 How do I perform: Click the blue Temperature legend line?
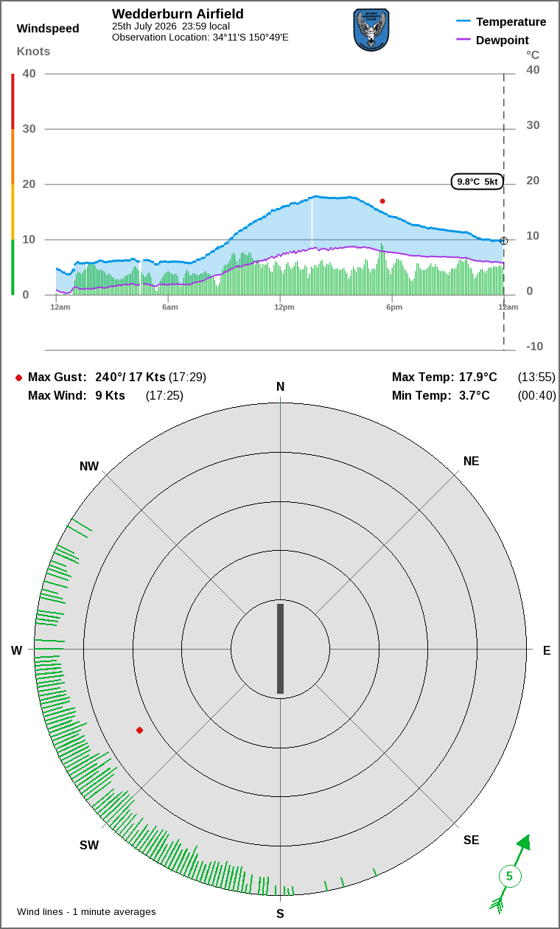(x=463, y=21)
